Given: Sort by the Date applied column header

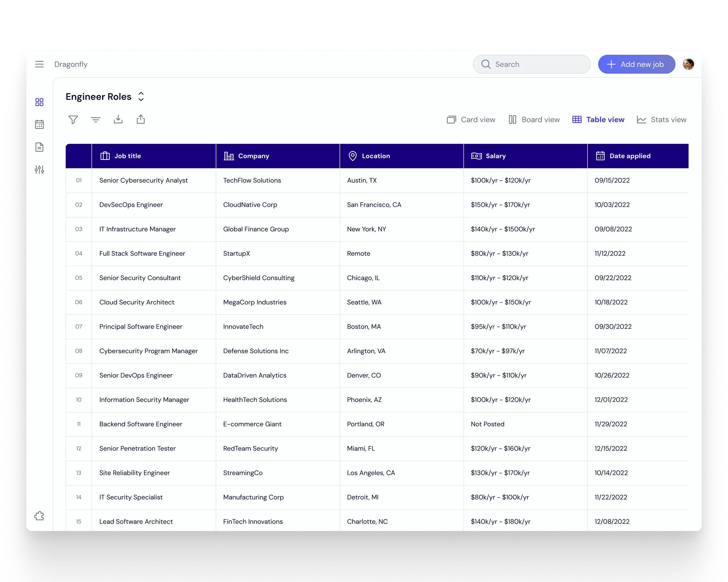Looking at the screenshot, I should (630, 156).
